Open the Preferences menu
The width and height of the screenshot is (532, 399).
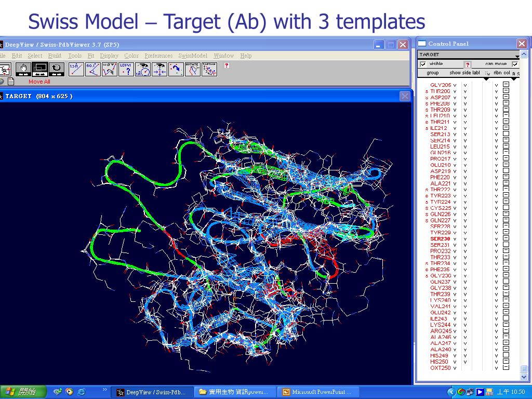coord(158,56)
